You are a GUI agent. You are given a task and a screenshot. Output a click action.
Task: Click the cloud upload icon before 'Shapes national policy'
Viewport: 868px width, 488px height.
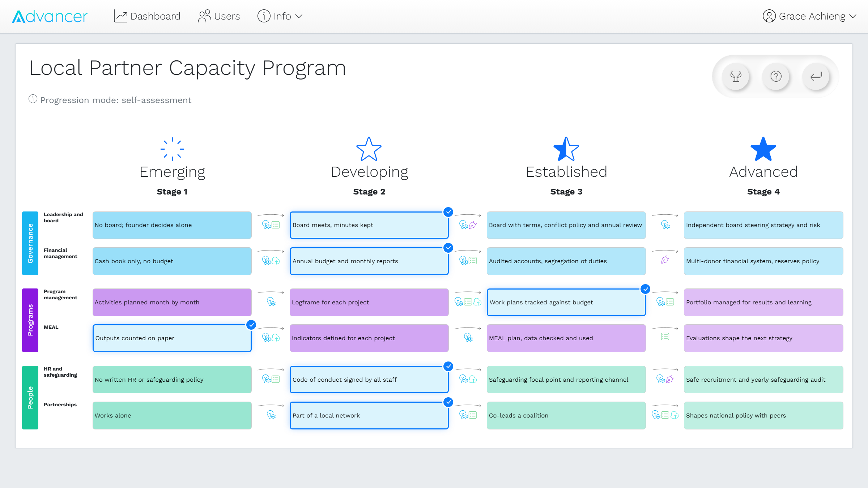click(x=675, y=415)
